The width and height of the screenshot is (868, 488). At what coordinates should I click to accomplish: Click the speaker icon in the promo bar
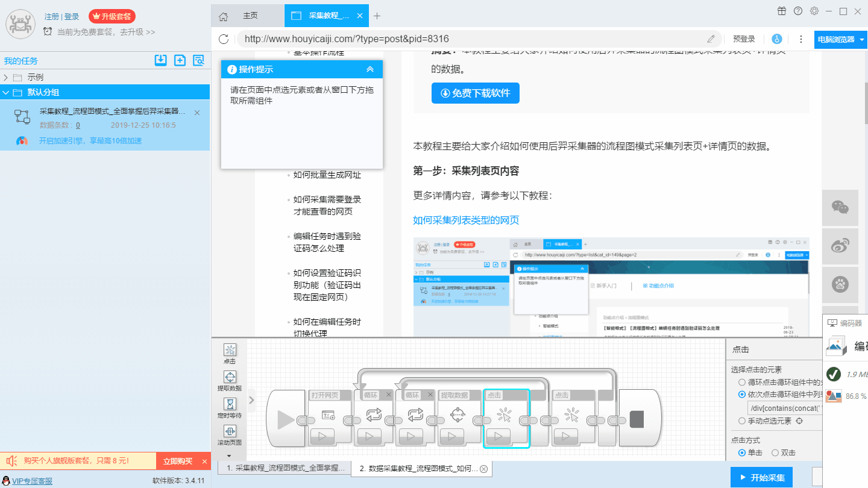(x=10, y=461)
